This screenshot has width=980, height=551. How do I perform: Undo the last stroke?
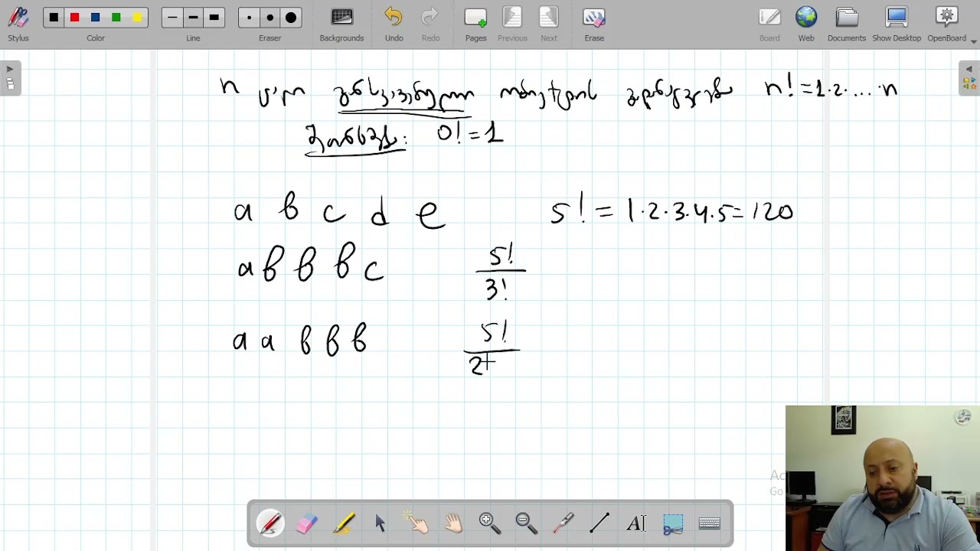click(x=394, y=24)
